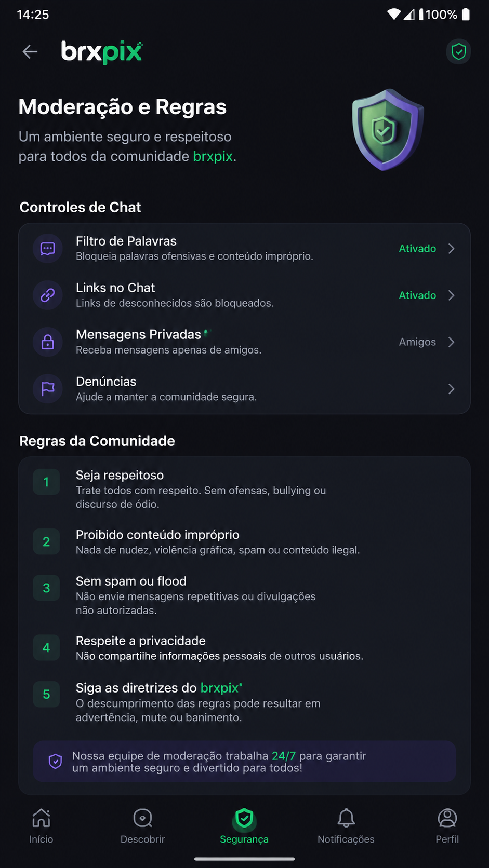The width and height of the screenshot is (489, 868).
Task: Change the Mensagens Privadas Amigos setting
Action: click(417, 342)
